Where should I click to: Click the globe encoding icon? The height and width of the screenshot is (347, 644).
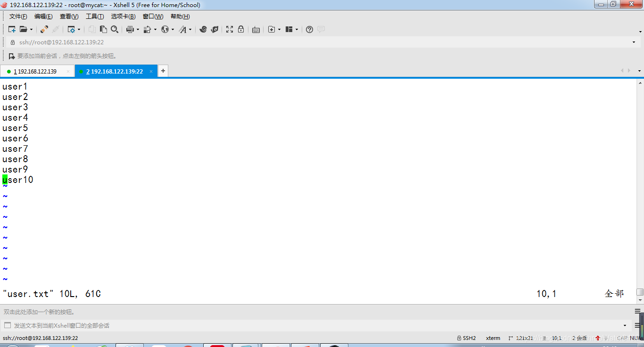165,29
